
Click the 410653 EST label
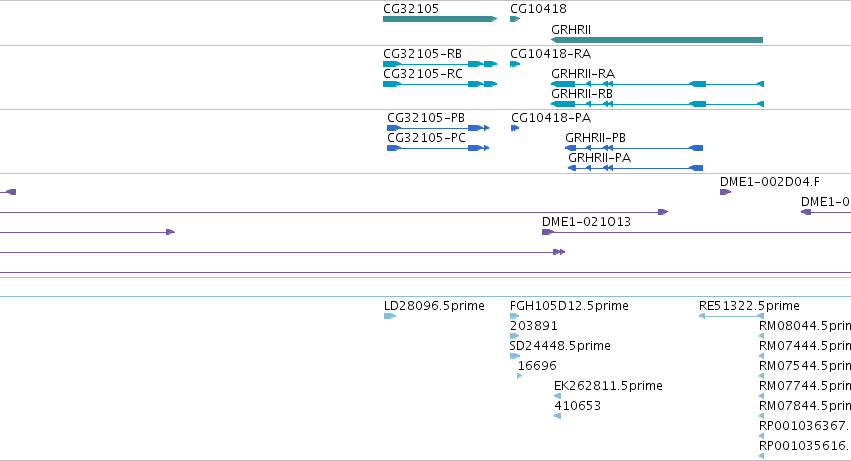[x=577, y=406]
